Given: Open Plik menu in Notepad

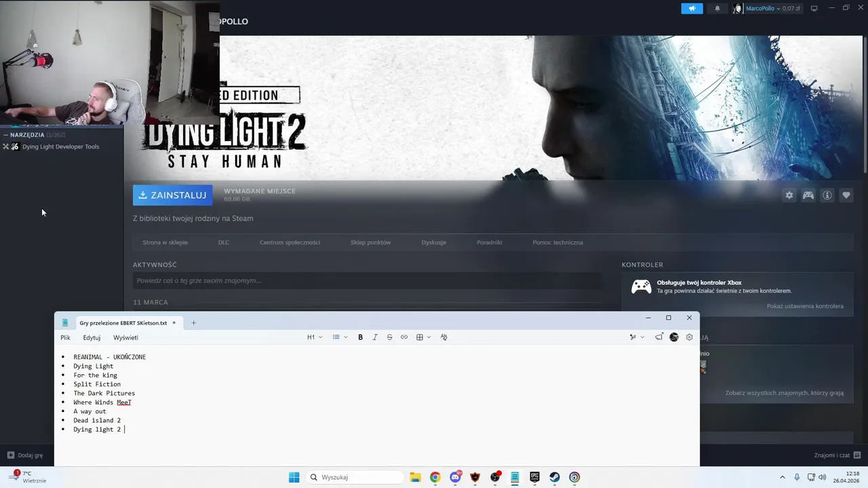Looking at the screenshot, I should (65, 338).
